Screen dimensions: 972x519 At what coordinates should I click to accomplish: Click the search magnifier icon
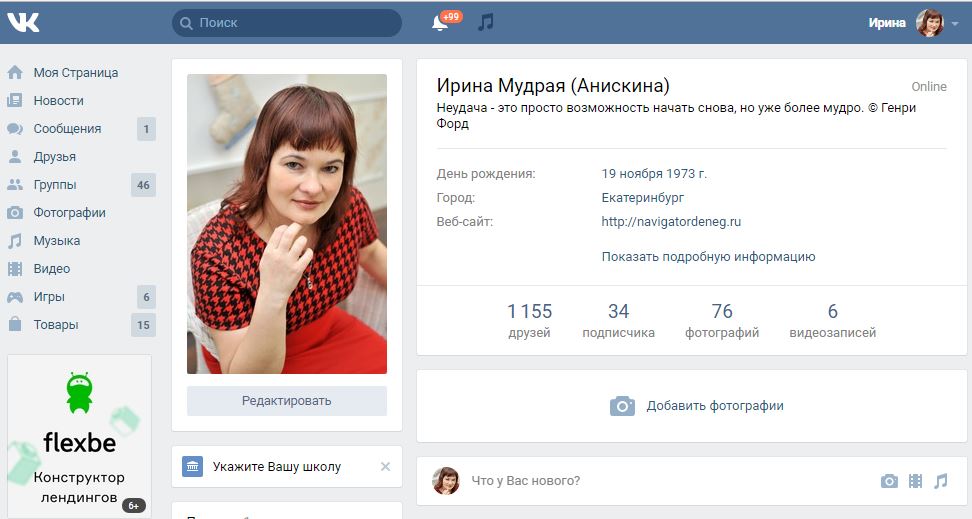[x=186, y=23]
